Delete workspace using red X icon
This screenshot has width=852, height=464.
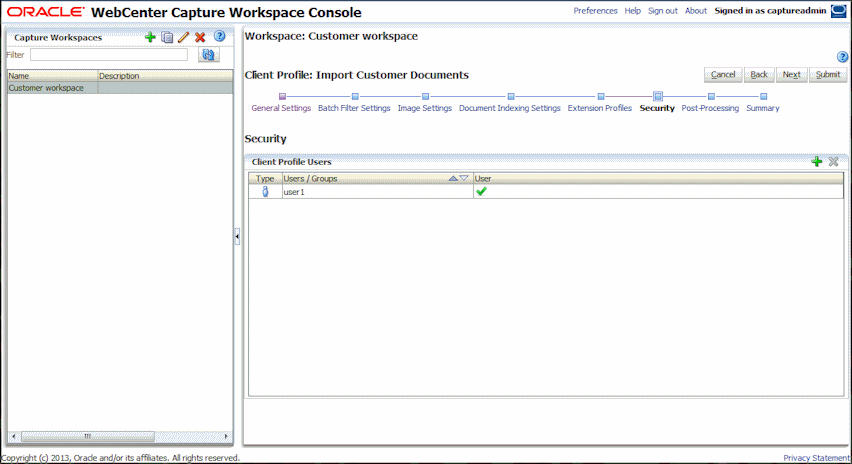click(200, 37)
